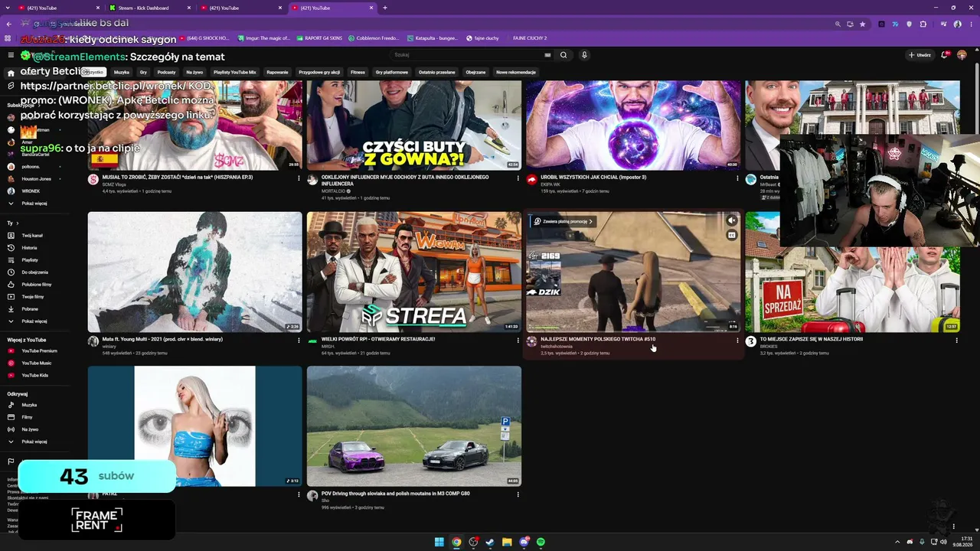Select the Rapowanie filter chip

tap(278, 72)
